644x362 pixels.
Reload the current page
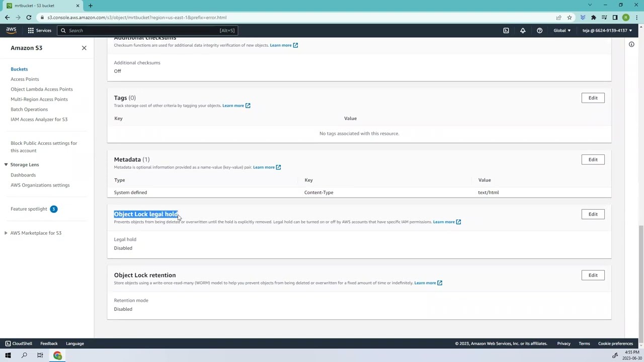point(29,18)
